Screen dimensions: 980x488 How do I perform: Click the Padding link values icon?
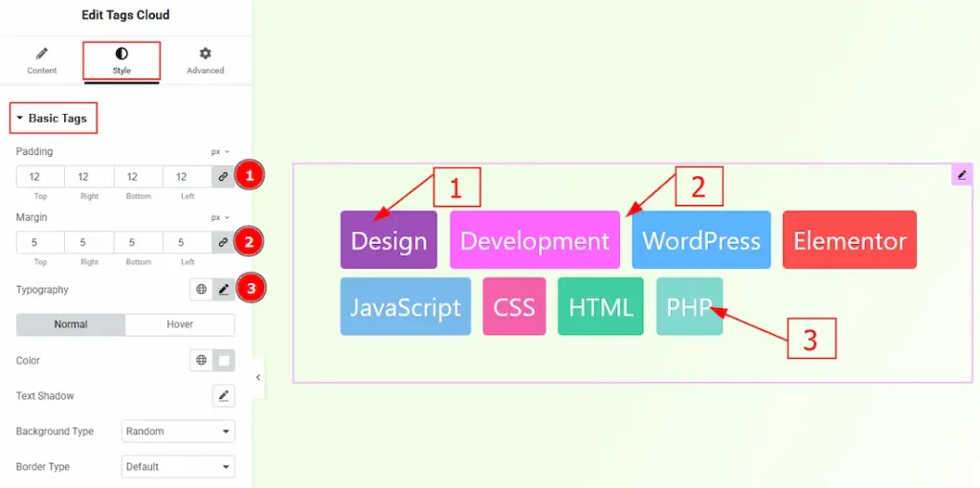[x=223, y=177]
